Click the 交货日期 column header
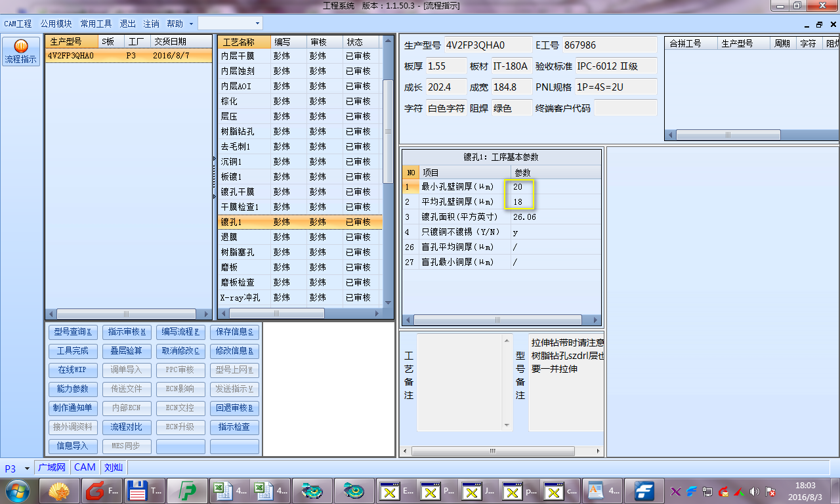The width and height of the screenshot is (840, 504). pos(180,41)
